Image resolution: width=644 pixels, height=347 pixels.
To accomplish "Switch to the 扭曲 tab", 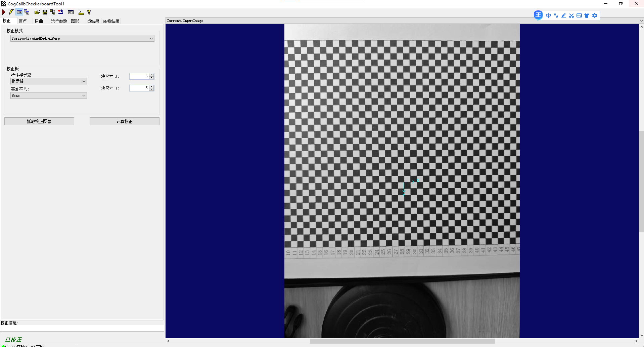I will tap(39, 21).
